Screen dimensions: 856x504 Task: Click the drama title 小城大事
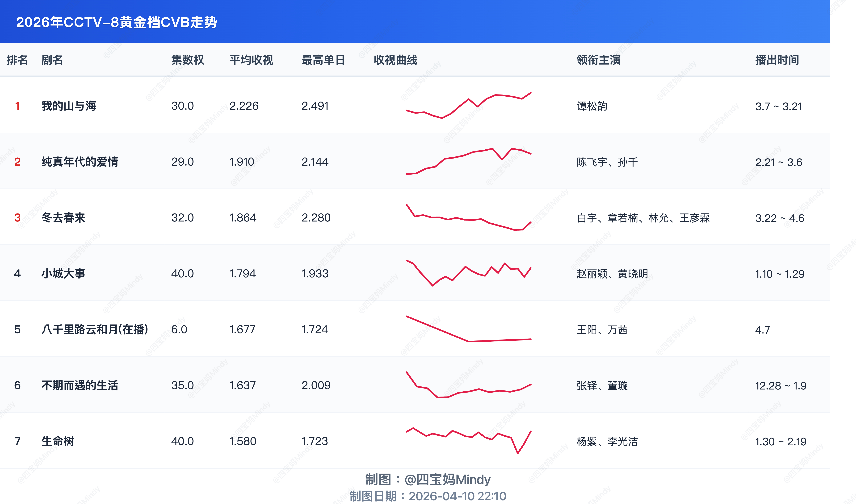click(x=63, y=273)
